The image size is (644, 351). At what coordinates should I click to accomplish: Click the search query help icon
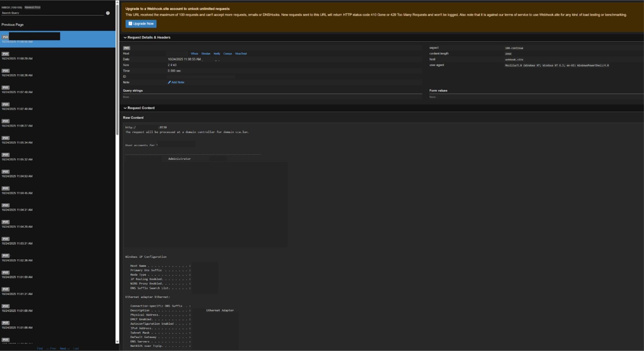point(108,13)
